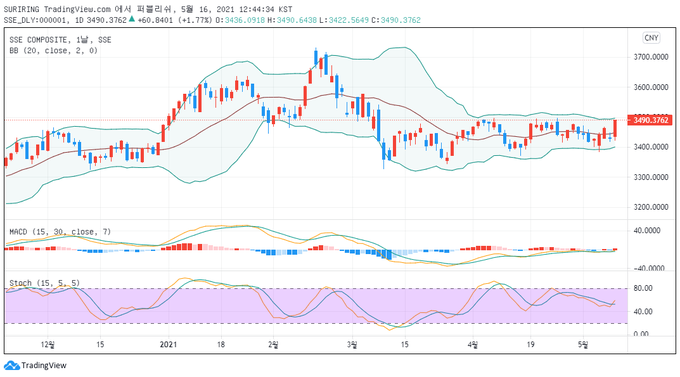Click the TradingView logo icon
This screenshot has height=377, width=680.
[x=12, y=365]
